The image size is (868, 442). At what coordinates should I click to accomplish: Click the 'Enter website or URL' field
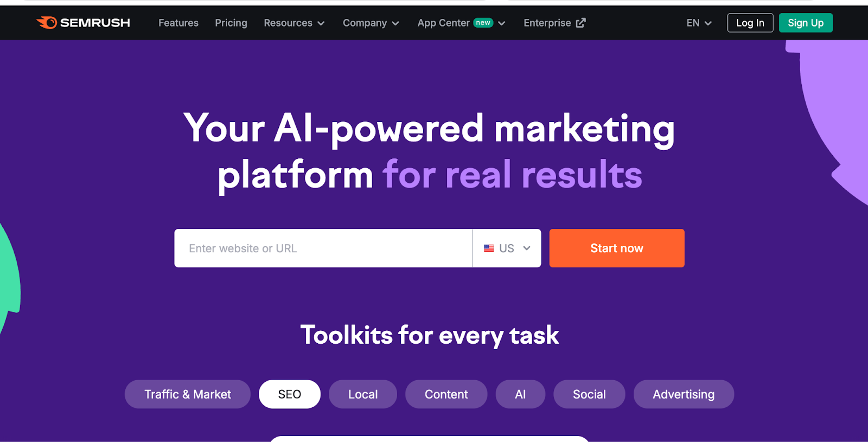[x=323, y=248]
